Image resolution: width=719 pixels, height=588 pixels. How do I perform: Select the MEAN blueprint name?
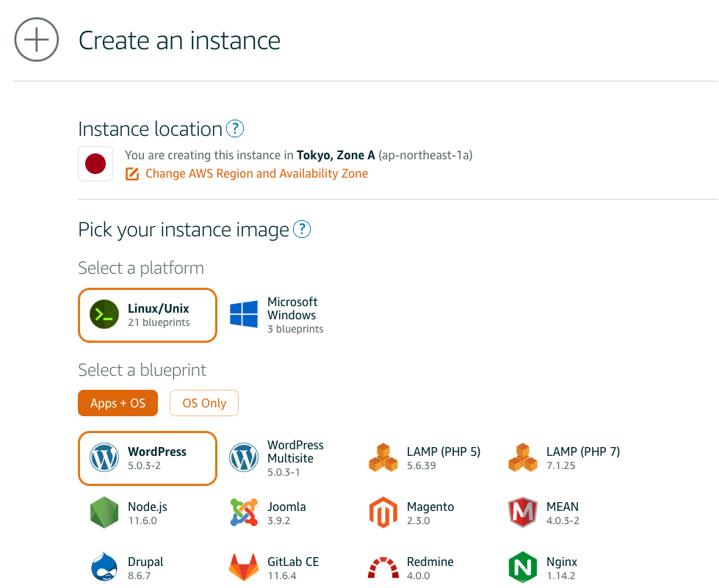[562, 507]
